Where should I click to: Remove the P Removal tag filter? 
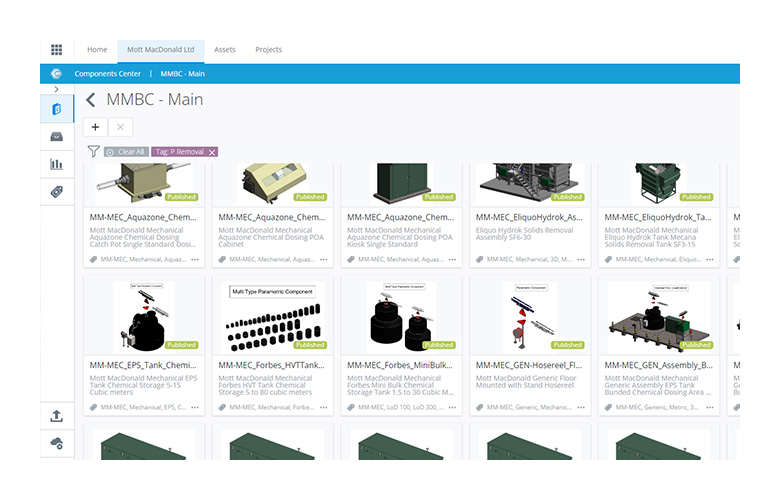[x=212, y=152]
